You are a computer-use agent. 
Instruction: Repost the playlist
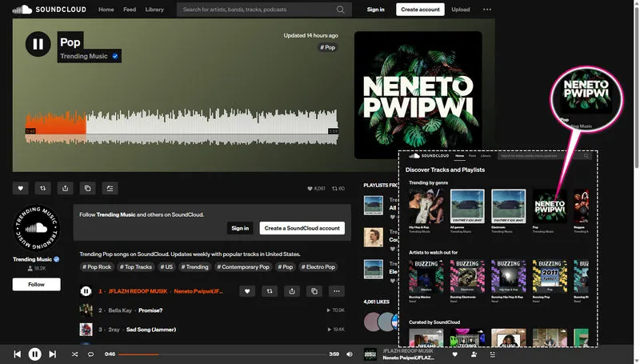pyautogui.click(x=43, y=188)
